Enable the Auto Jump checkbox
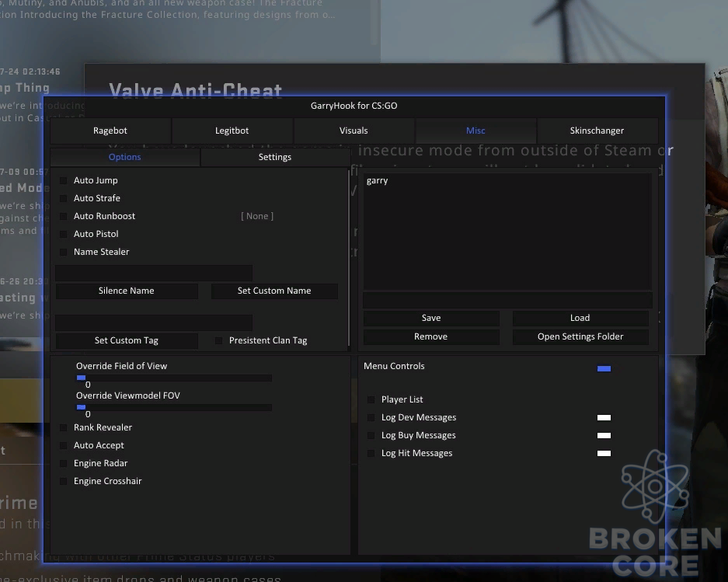Screen dimensions: 728x582 pos(64,180)
